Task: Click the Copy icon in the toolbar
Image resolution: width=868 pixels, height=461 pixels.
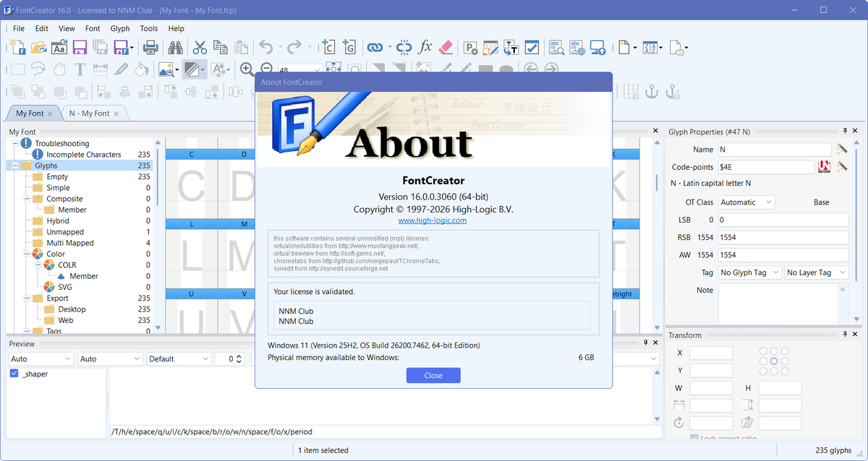Action: tap(220, 48)
